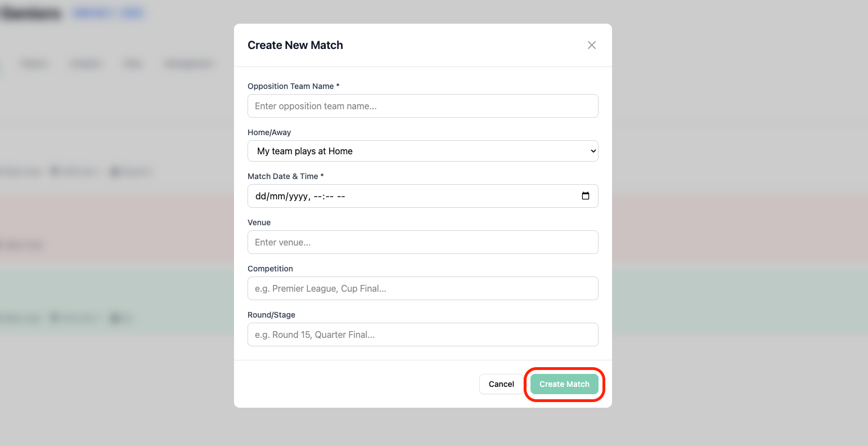Focus the Round/Stage input field
This screenshot has width=868, height=446.
pos(422,334)
